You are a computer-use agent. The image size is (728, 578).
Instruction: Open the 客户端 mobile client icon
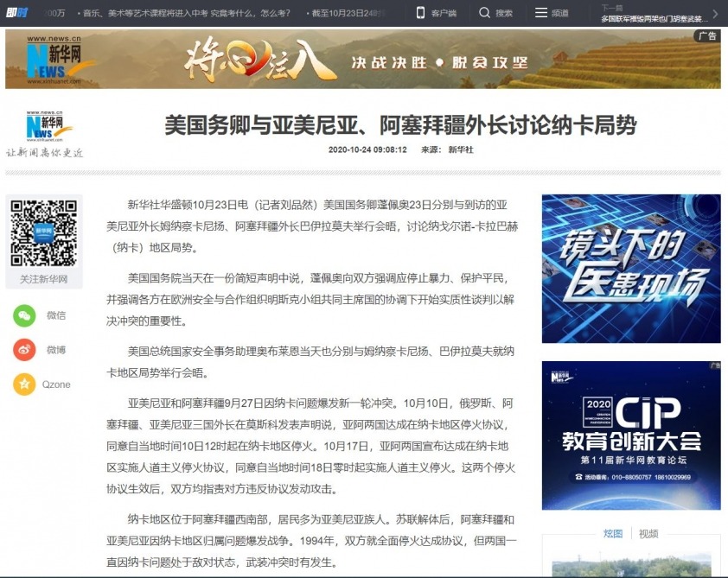(420, 13)
